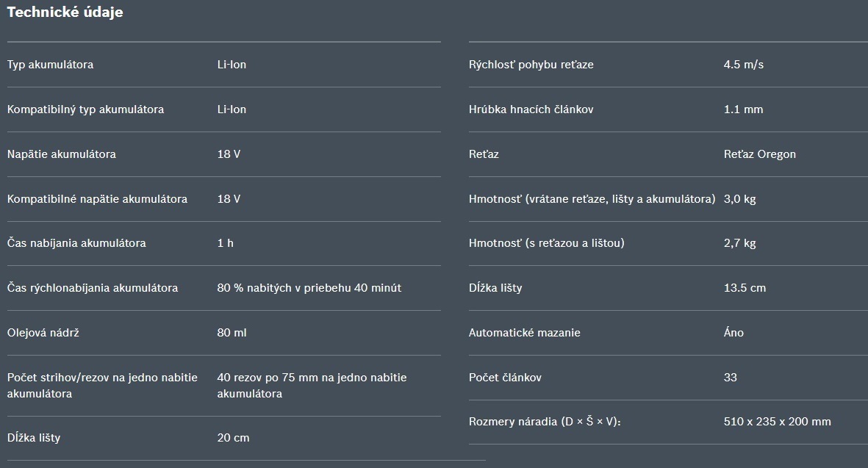Select the Hrúbka hnacích článkov label
The height and width of the screenshot is (468, 868).
tap(531, 109)
